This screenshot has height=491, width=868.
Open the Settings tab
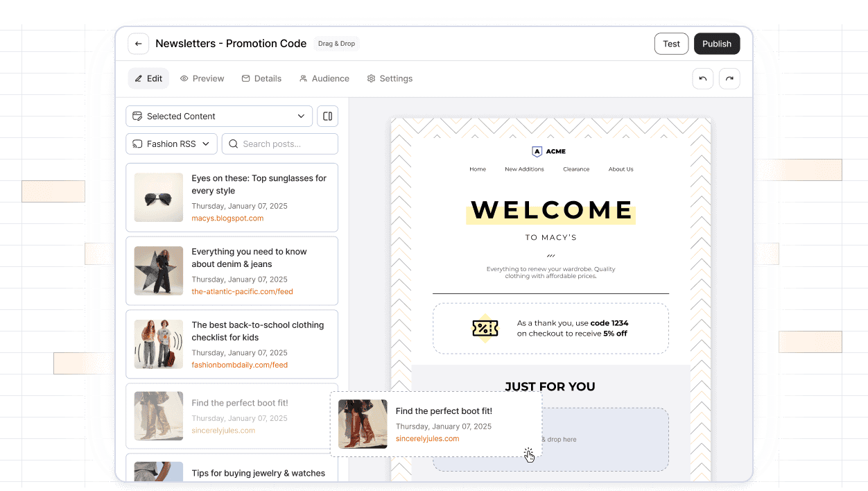pyautogui.click(x=390, y=78)
